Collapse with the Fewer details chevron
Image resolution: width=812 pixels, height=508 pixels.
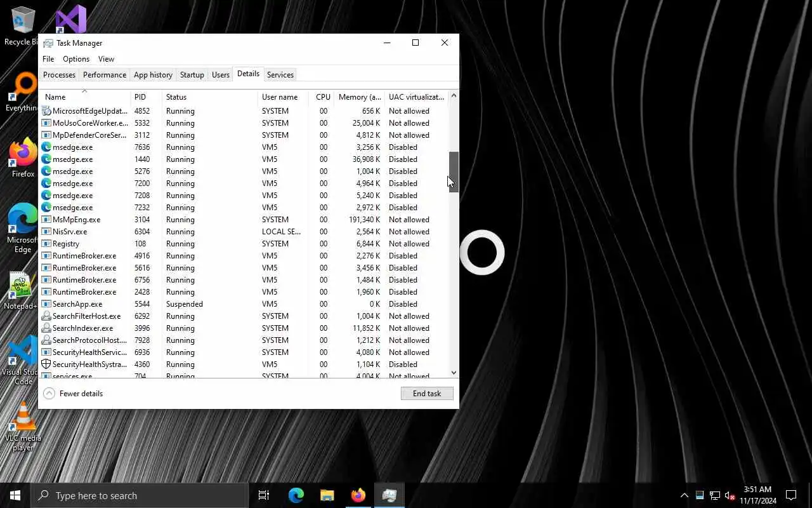click(x=49, y=394)
